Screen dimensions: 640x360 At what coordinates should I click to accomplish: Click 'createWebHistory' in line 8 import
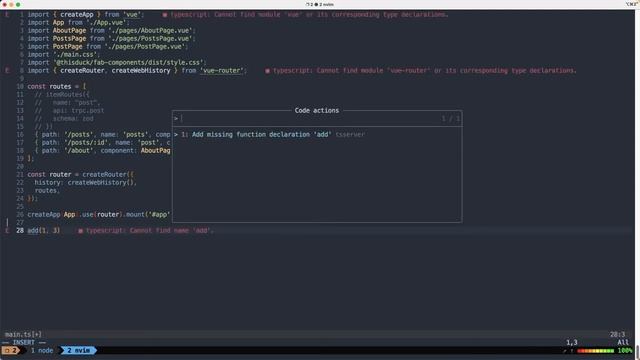pyautogui.click(x=141, y=70)
